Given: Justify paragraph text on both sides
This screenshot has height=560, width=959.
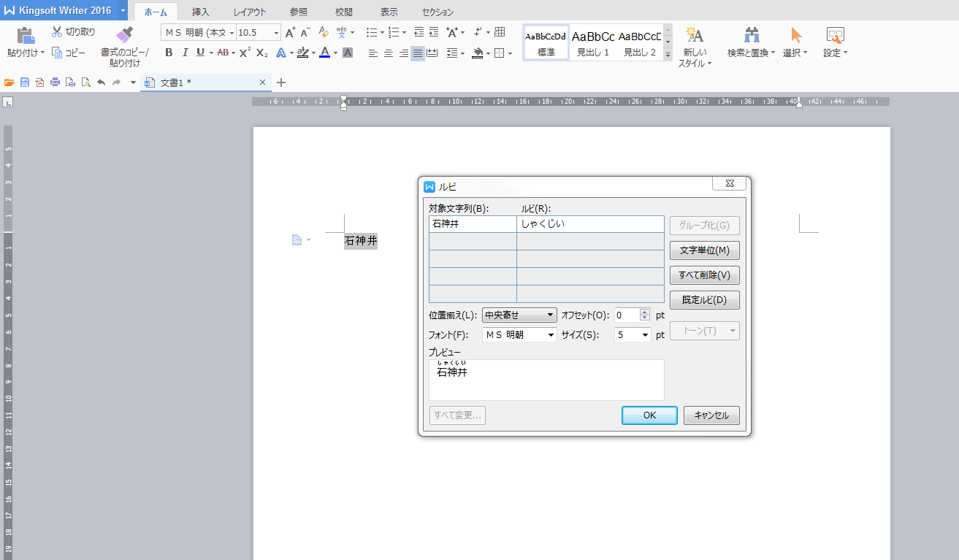Looking at the screenshot, I should [x=417, y=53].
